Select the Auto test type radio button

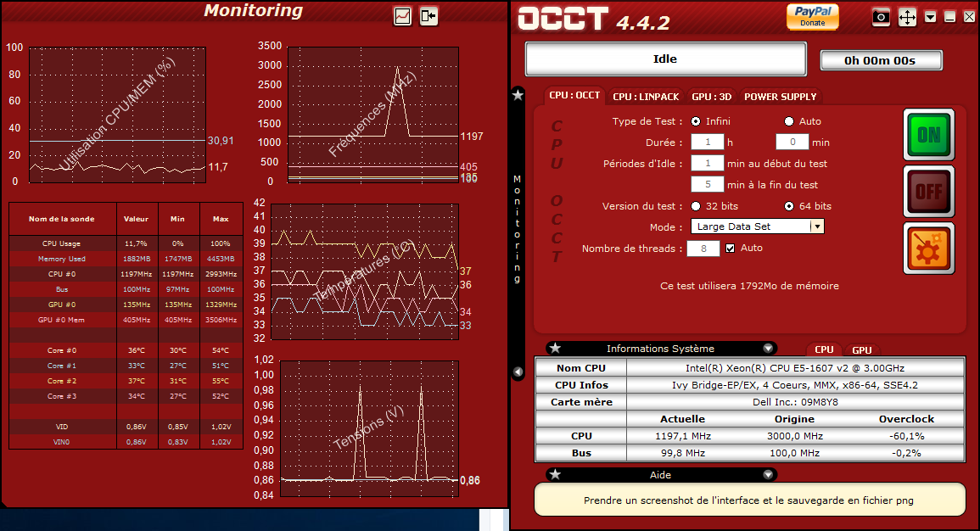pos(789,121)
